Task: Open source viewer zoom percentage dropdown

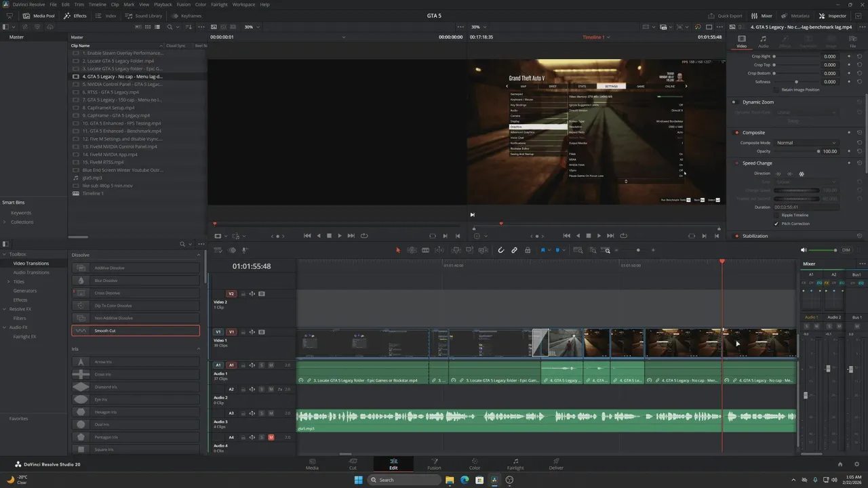Action: [252, 27]
